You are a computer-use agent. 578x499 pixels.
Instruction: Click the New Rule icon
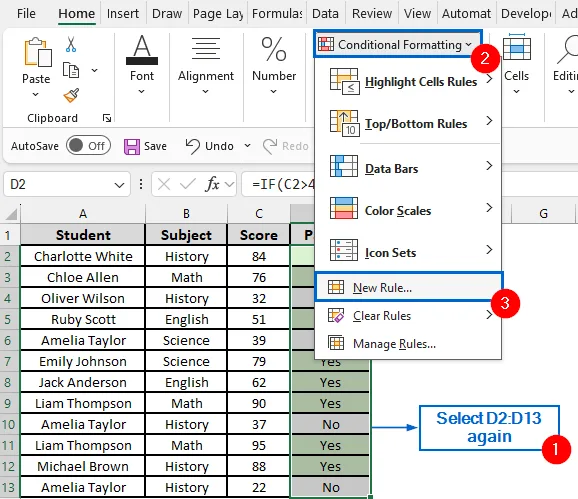(336, 287)
